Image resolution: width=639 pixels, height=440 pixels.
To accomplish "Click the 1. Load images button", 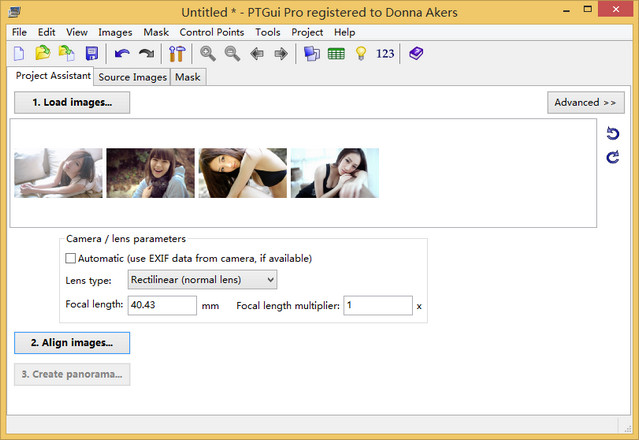I will tap(72, 102).
